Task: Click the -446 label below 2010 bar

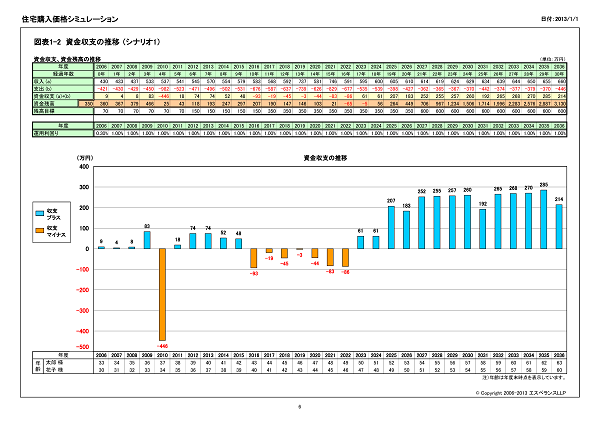Action: click(162, 346)
